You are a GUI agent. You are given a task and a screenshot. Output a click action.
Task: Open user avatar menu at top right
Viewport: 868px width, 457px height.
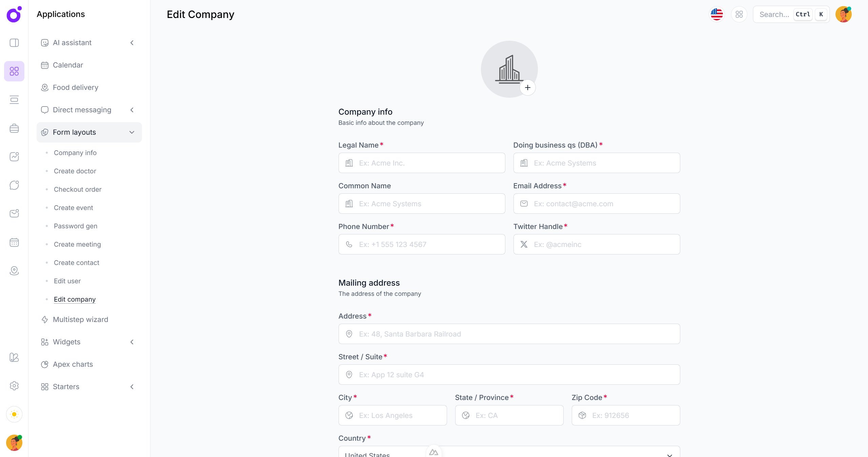pyautogui.click(x=843, y=14)
